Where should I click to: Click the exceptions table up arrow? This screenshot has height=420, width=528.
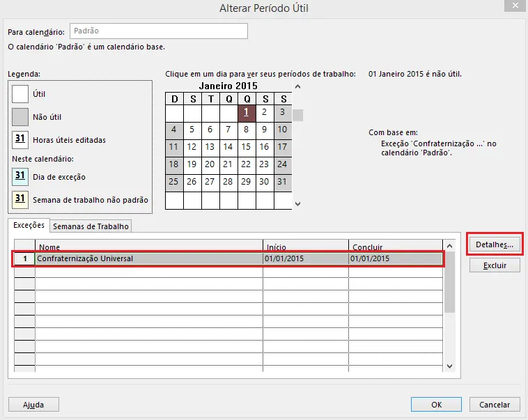point(449,246)
